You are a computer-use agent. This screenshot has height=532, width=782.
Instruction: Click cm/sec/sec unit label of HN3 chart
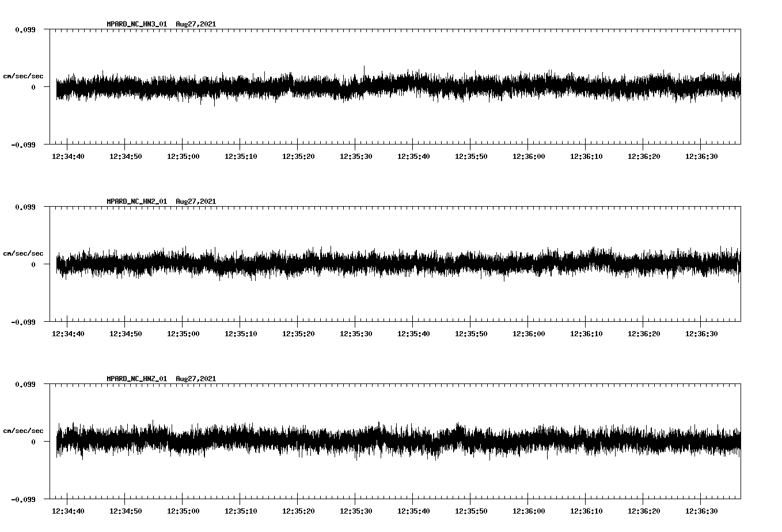(x=23, y=76)
